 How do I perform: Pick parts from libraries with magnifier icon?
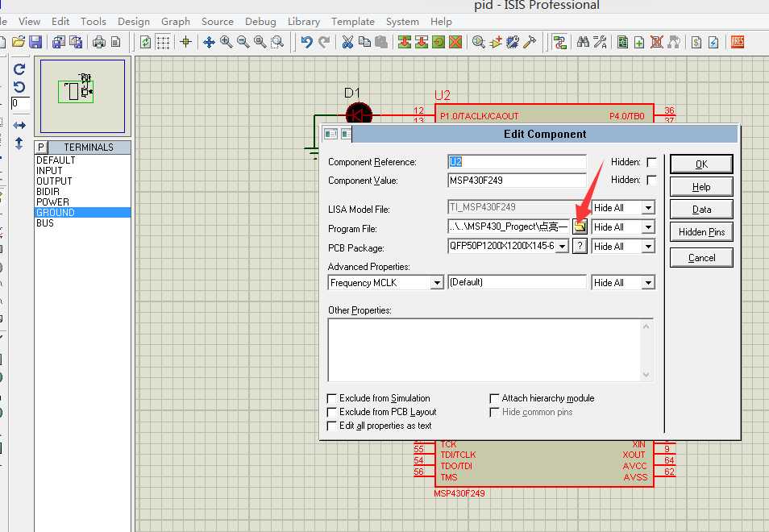[x=479, y=42]
